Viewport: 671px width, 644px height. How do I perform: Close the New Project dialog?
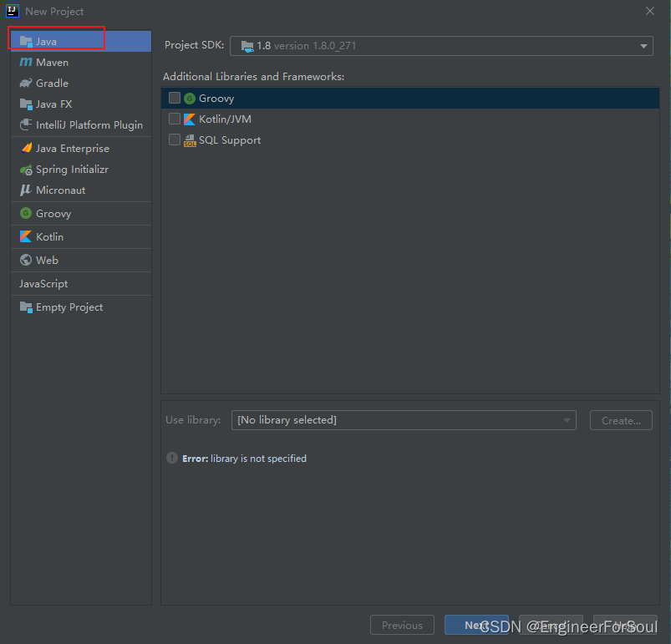[x=650, y=11]
